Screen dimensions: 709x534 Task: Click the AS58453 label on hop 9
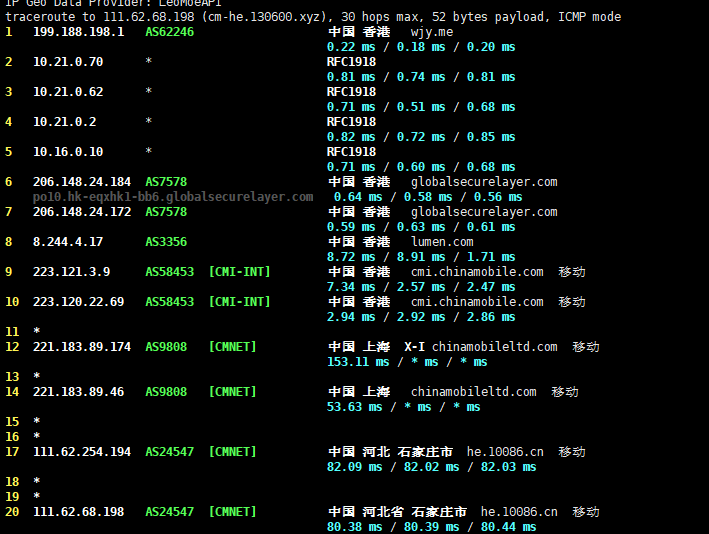[x=170, y=272]
